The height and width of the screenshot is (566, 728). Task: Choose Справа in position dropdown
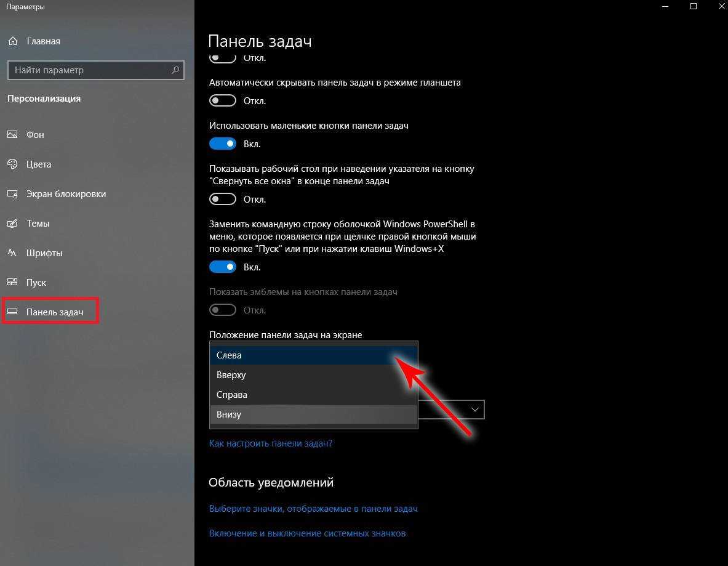pyautogui.click(x=314, y=395)
